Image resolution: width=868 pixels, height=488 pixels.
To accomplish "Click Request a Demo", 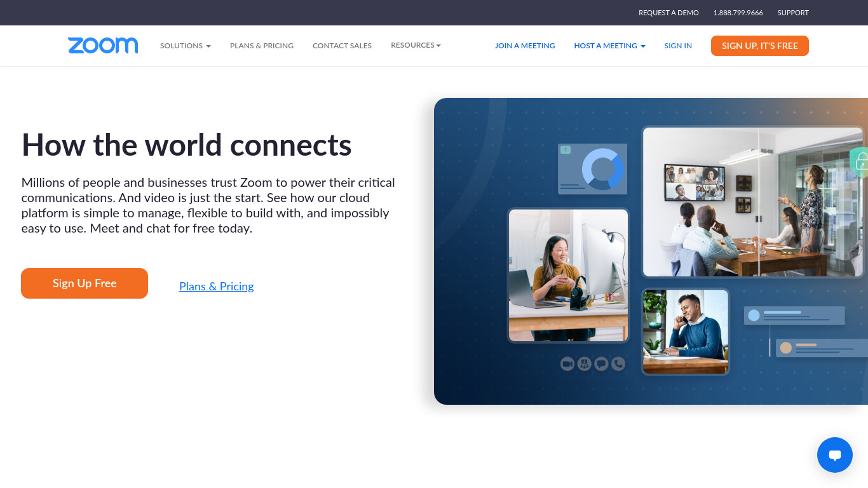I will [x=668, y=13].
